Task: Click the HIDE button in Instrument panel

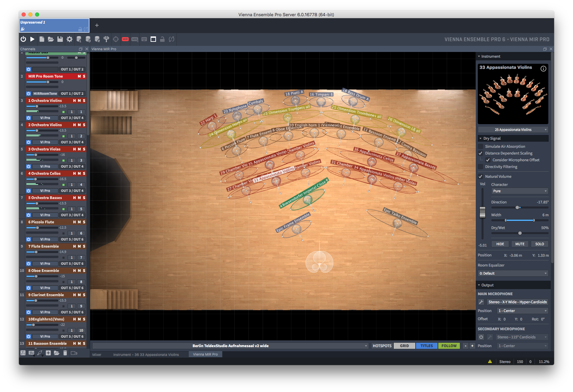Action: coord(500,244)
